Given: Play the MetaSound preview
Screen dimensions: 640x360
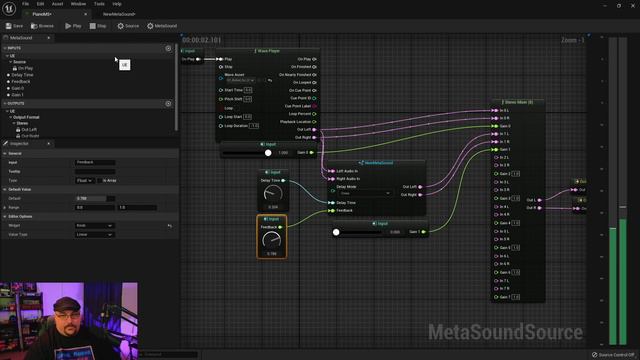Looking at the screenshot, I should 73,26.
